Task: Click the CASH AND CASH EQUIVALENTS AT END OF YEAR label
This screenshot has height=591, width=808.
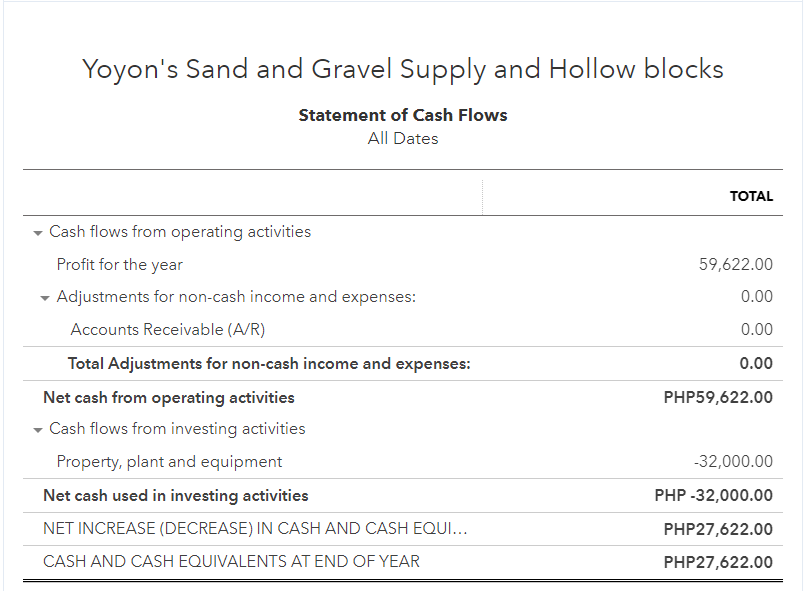Action: point(231,562)
